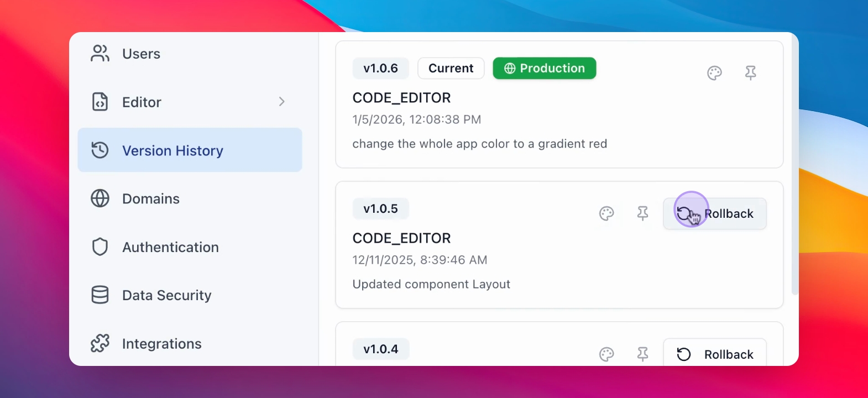Image resolution: width=868 pixels, height=398 pixels.
Task: Pin version v1.0.6
Action: click(750, 73)
